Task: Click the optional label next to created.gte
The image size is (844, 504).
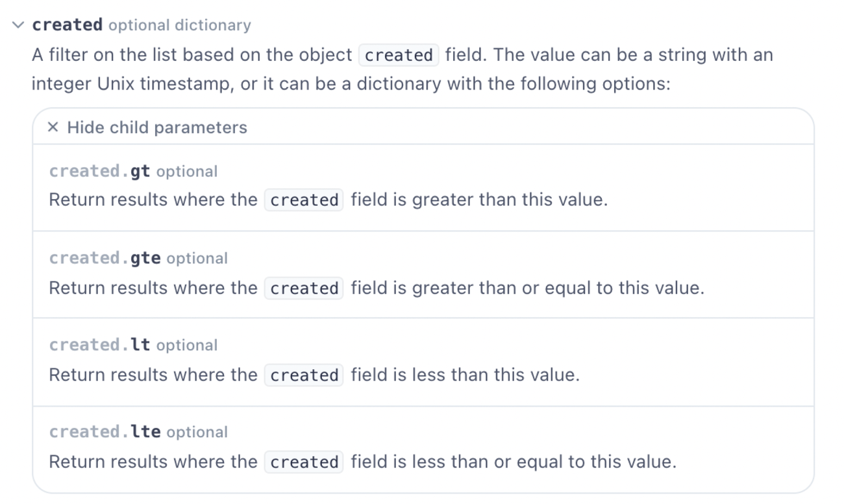Action: coord(197,259)
